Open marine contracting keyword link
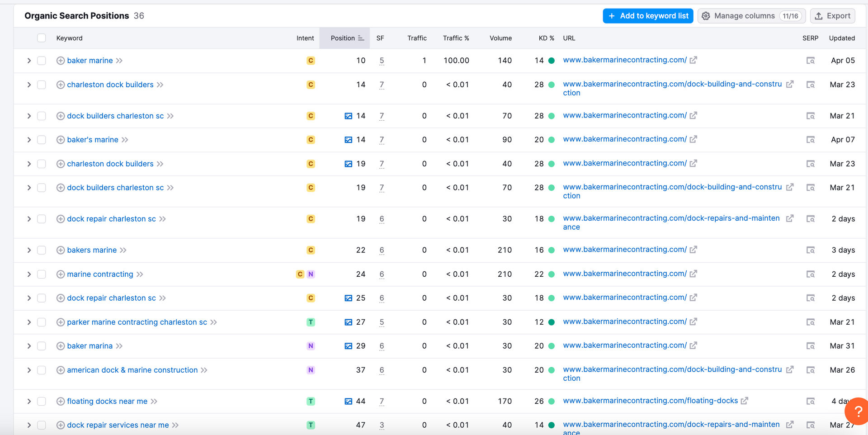Screen dimensions: 868x435 (x=100, y=274)
